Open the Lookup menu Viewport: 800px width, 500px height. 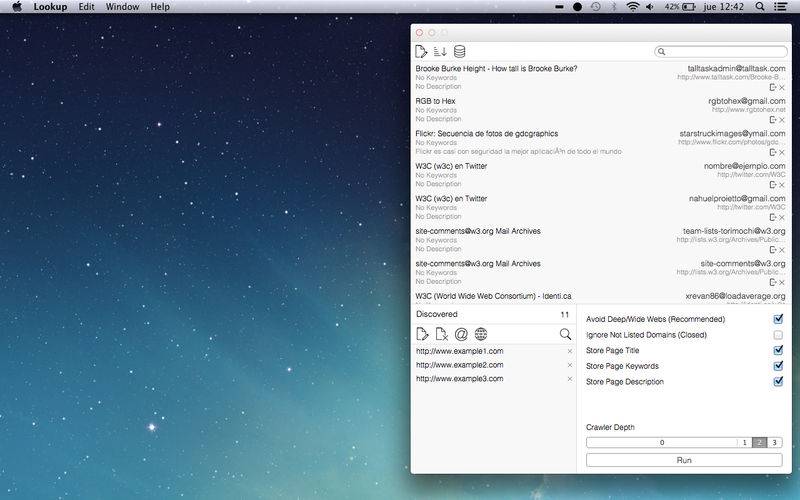[x=50, y=7]
